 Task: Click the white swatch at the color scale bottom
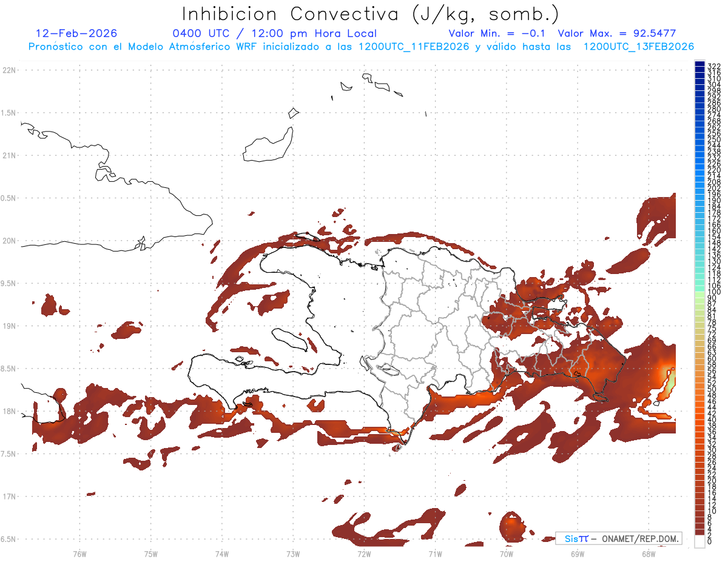click(699, 541)
